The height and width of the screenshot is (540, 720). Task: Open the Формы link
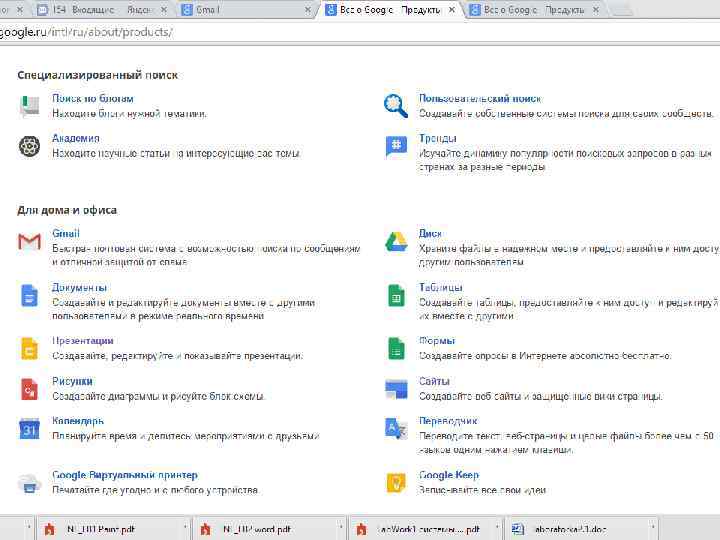(x=437, y=341)
